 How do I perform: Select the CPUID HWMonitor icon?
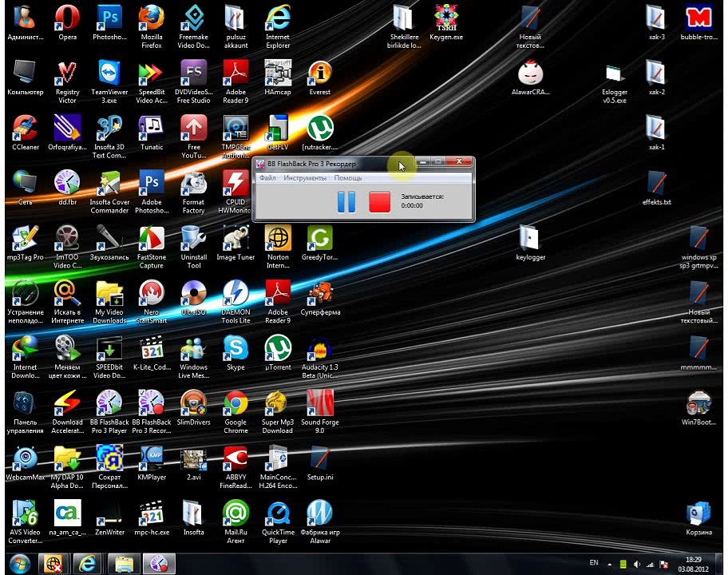pyautogui.click(x=235, y=192)
